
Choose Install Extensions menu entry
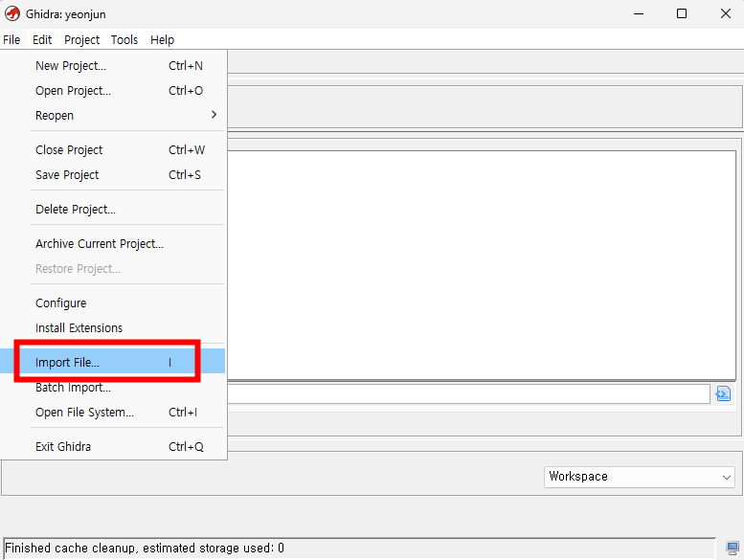tap(113, 328)
